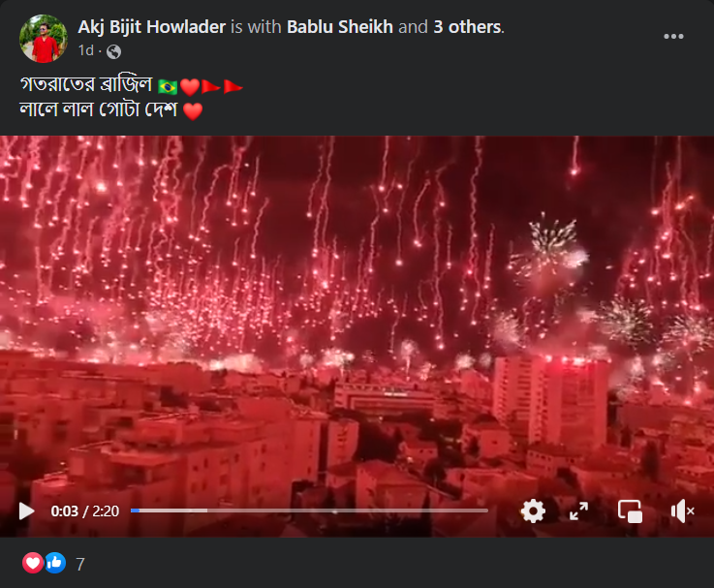Open the post options three-dot menu

[x=673, y=37]
